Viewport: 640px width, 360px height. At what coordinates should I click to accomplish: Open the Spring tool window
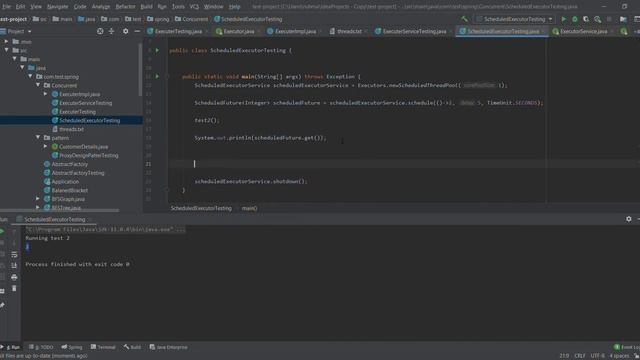[72, 347]
